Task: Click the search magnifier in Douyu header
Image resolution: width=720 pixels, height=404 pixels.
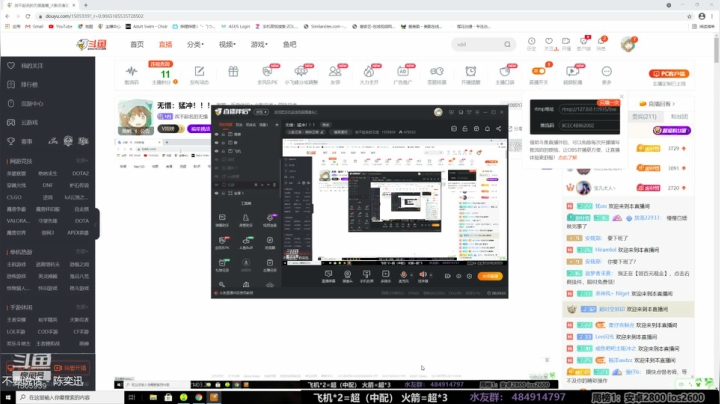Action: 507,45
